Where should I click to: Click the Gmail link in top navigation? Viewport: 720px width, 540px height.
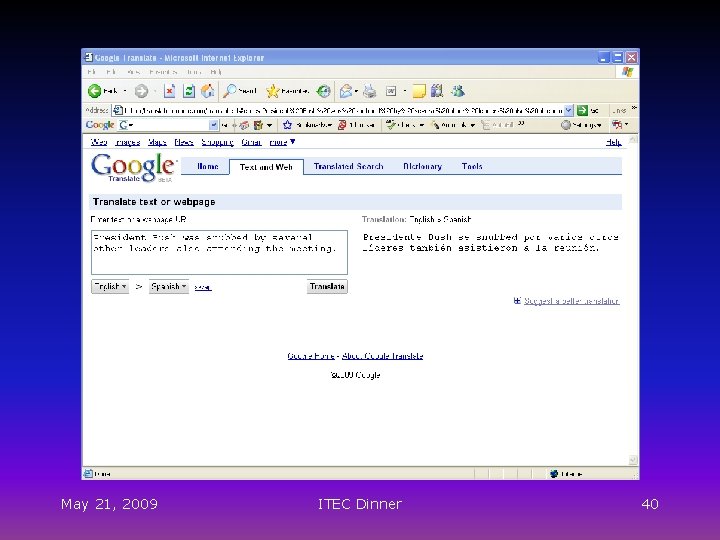pos(252,142)
